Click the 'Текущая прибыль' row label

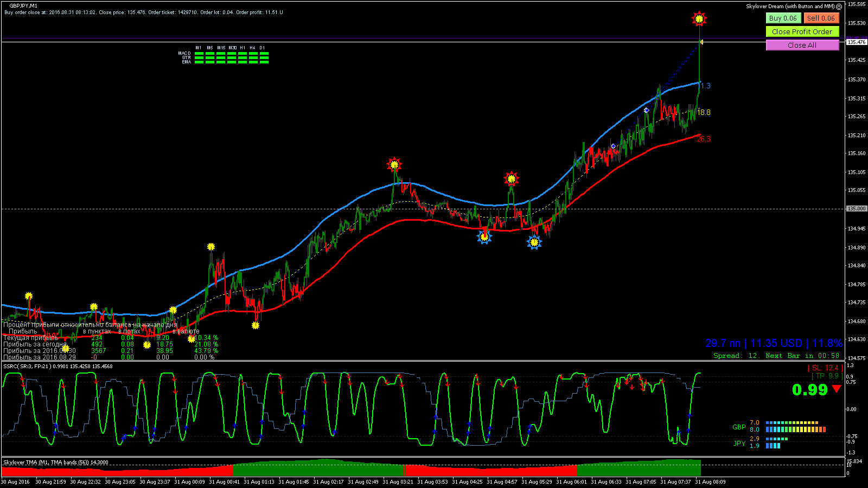coord(30,338)
